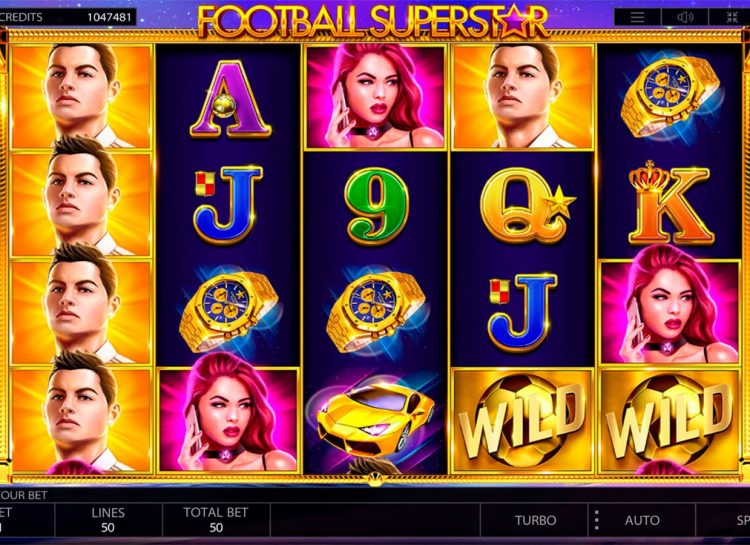Open the Lines 50 selector
Screen dimensions: 750x545
click(108, 520)
